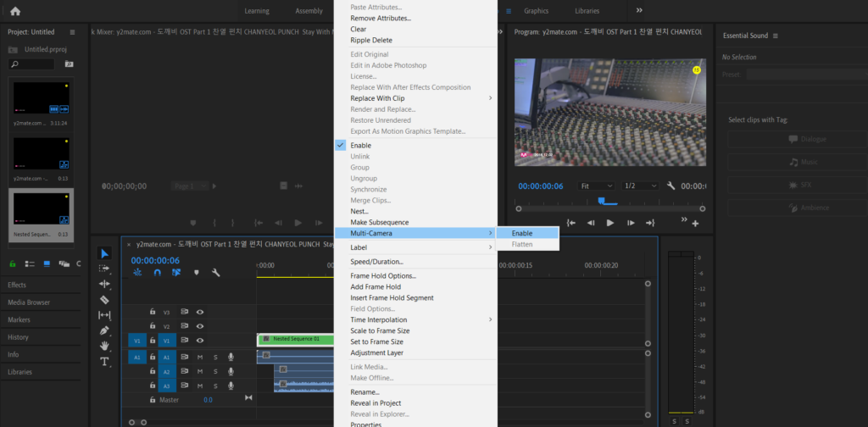Image resolution: width=868 pixels, height=427 pixels.
Task: Select the Type tool
Action: [x=104, y=362]
